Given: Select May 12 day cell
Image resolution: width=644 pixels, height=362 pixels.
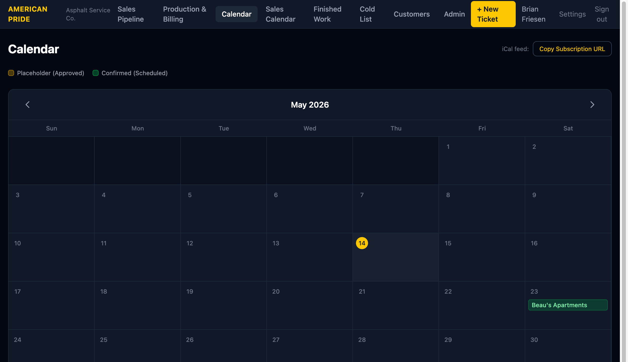Looking at the screenshot, I should [x=223, y=257].
